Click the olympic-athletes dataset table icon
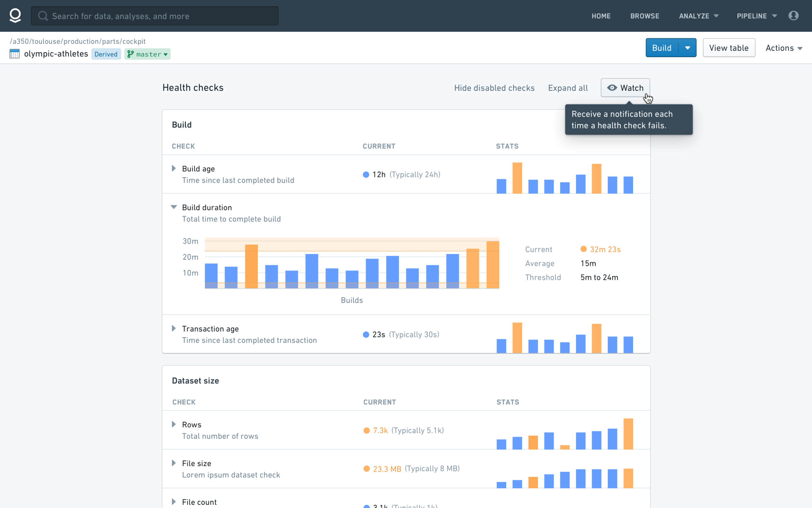The image size is (812, 508). pyautogui.click(x=14, y=54)
